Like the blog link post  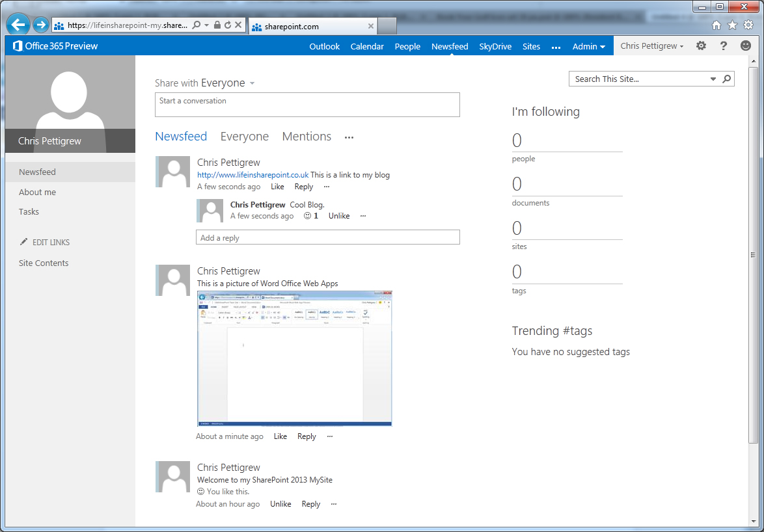pyautogui.click(x=277, y=187)
